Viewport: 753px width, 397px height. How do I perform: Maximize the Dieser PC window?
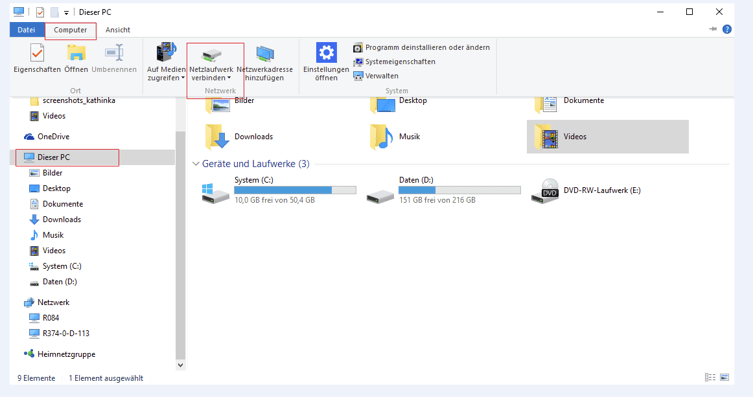689,12
